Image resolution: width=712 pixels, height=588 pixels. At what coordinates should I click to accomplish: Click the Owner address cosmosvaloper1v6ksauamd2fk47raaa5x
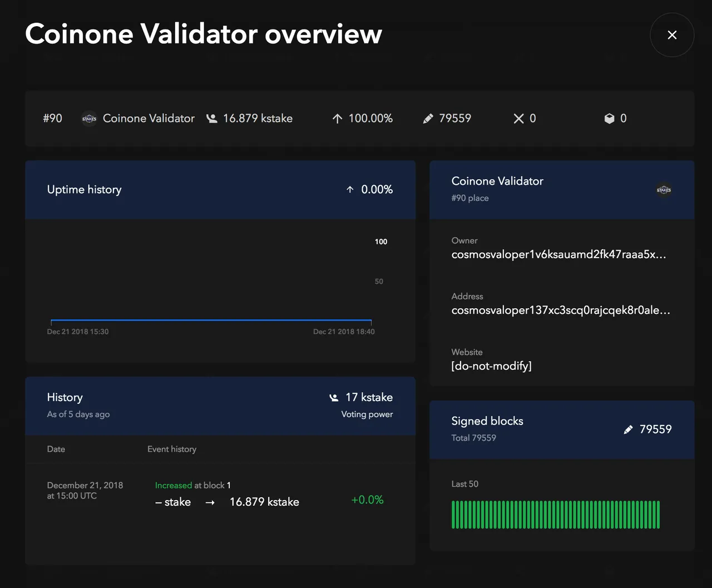point(559,254)
